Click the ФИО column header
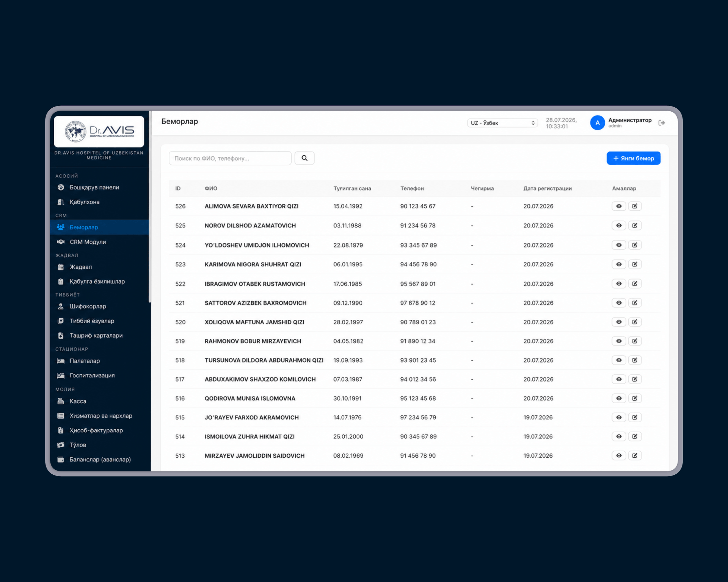 (x=211, y=188)
